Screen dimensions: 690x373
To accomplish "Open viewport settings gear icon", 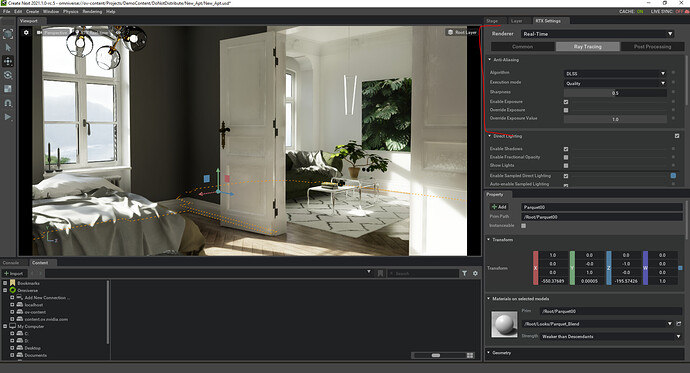I will pyautogui.click(x=26, y=33).
